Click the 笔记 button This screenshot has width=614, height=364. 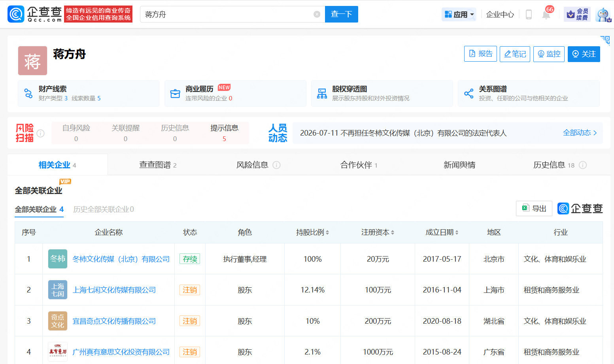(515, 54)
